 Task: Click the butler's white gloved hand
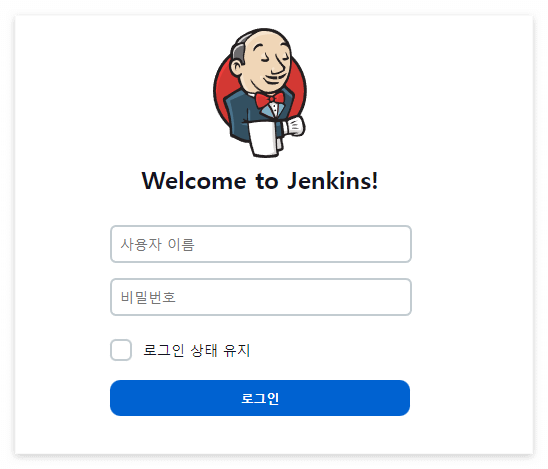click(294, 127)
